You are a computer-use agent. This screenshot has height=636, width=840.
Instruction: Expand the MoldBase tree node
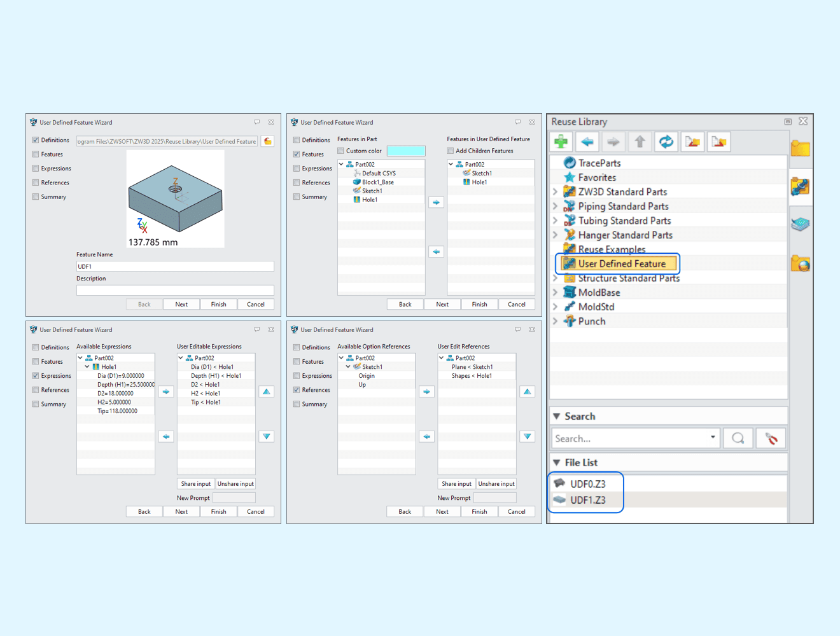click(x=555, y=293)
